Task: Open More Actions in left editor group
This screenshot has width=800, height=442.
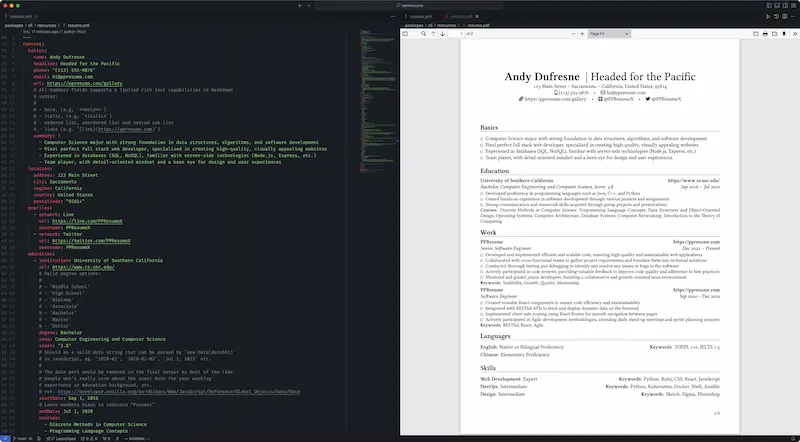Action: tap(392, 17)
